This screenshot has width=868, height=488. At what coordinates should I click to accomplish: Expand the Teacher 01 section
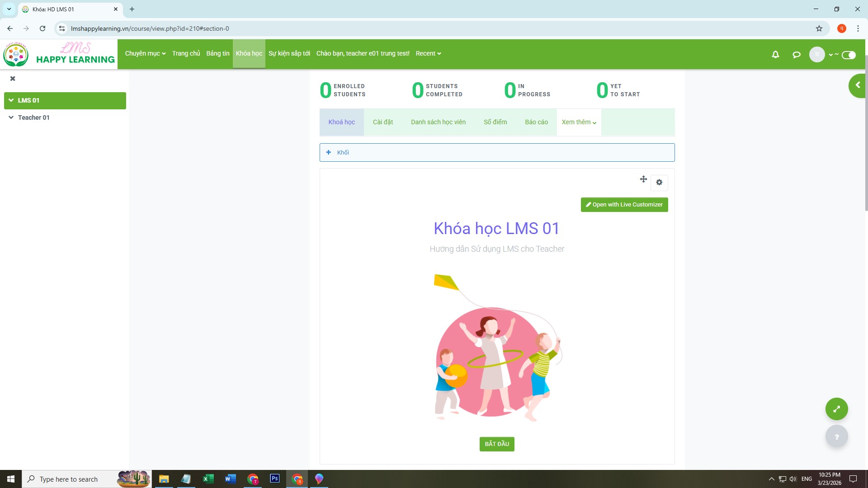(x=11, y=117)
